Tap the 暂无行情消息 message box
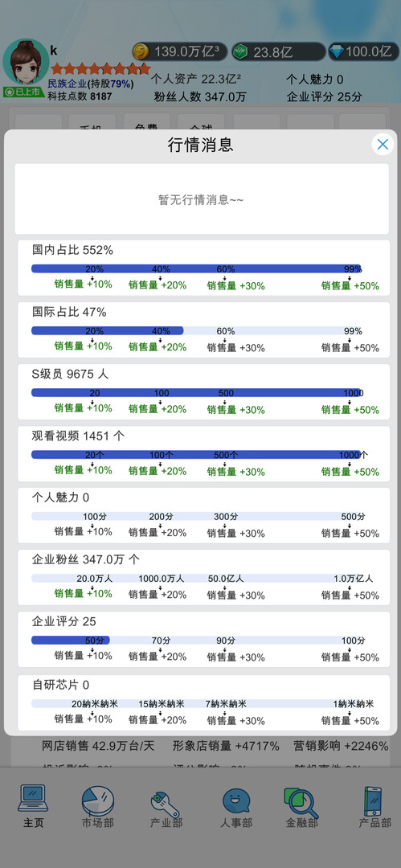401x868 pixels. [203, 199]
